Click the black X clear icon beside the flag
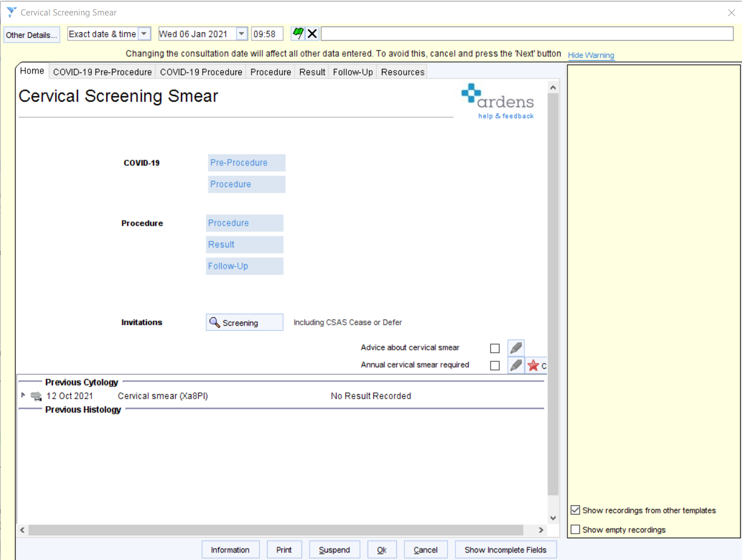 click(x=312, y=33)
